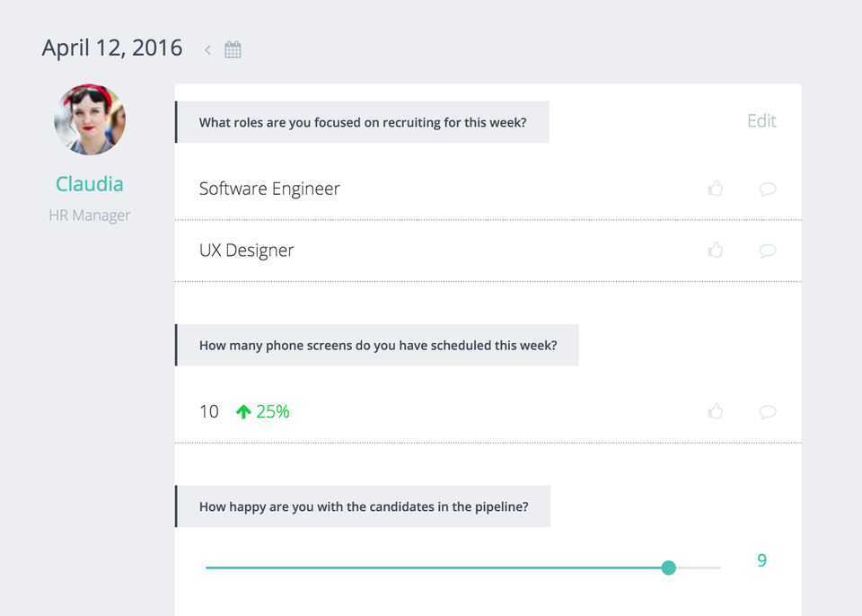Click the Edit link for answers

coord(761,121)
